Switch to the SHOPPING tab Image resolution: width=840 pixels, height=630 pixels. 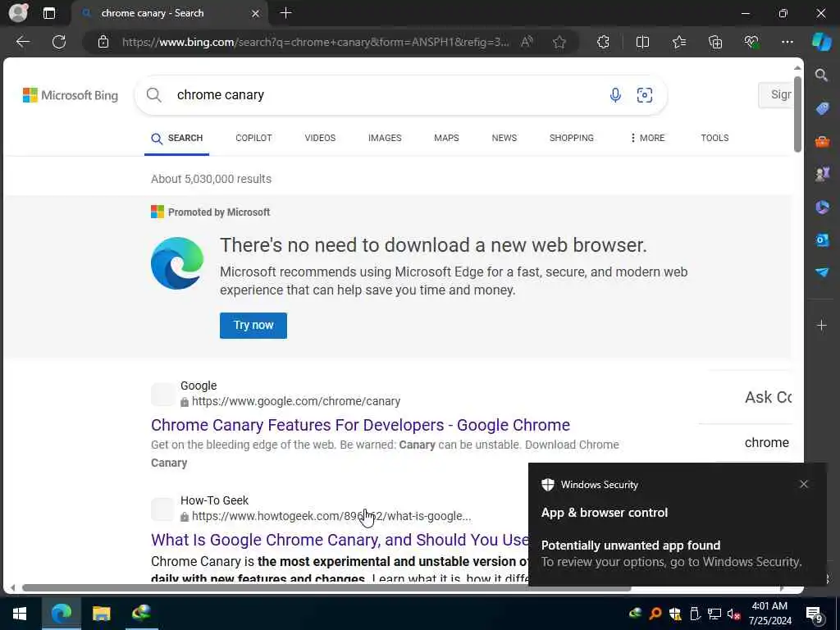click(571, 138)
